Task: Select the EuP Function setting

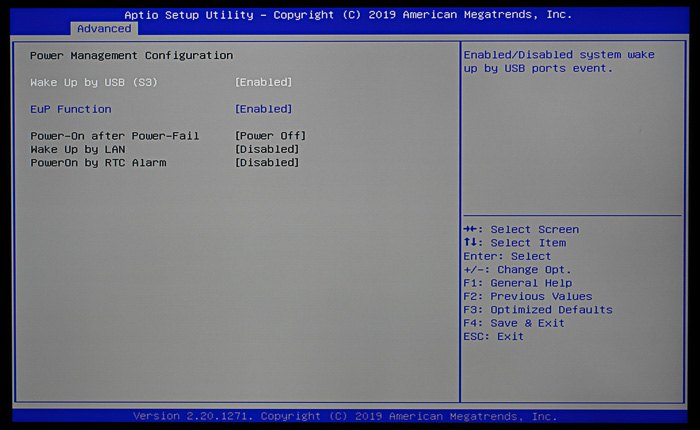Action: pyautogui.click(x=71, y=109)
